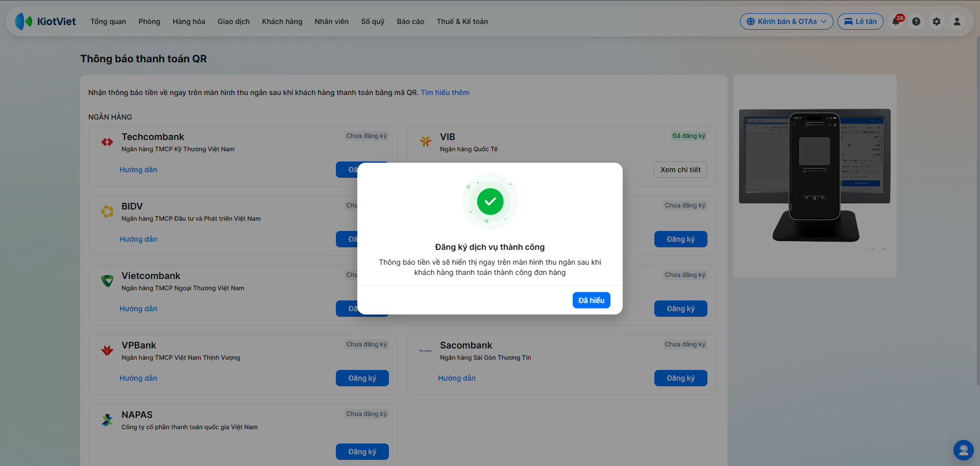
Task: Open the Giao dịch menu
Action: pos(234,21)
